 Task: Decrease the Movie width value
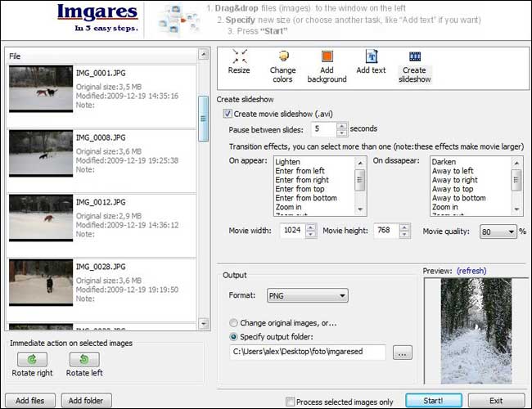pyautogui.click(x=311, y=234)
